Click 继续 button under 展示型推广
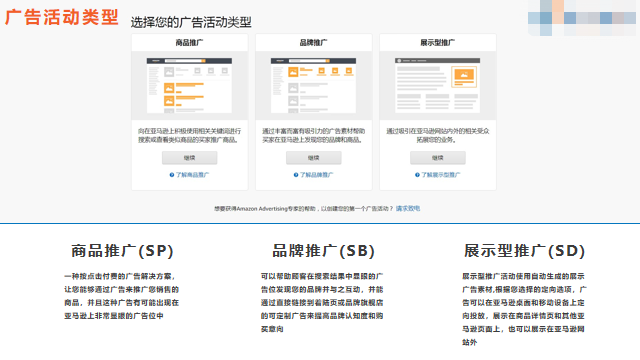The image size is (640, 360). (438, 158)
